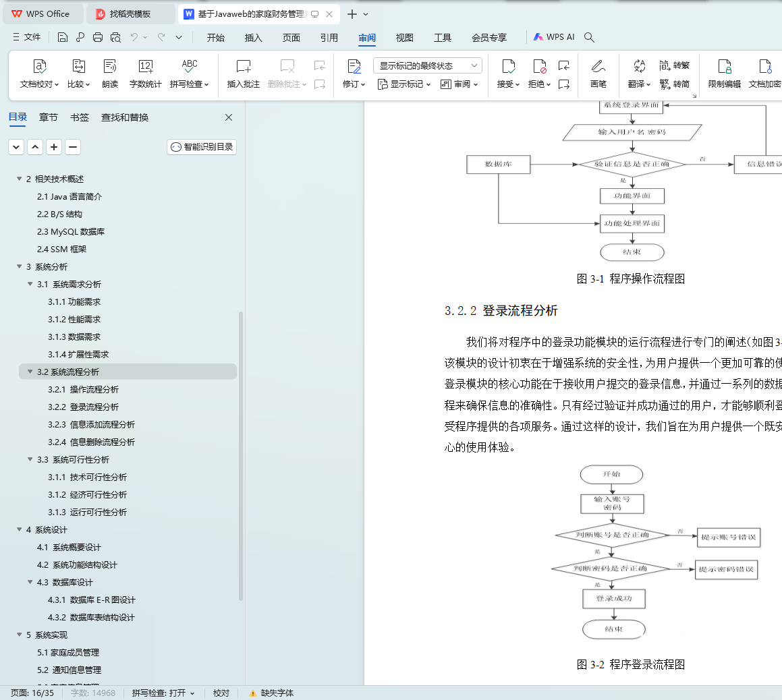This screenshot has height=700, width=782.
Task: Collapse the 4.3 数据库设计 node
Action: (x=30, y=582)
